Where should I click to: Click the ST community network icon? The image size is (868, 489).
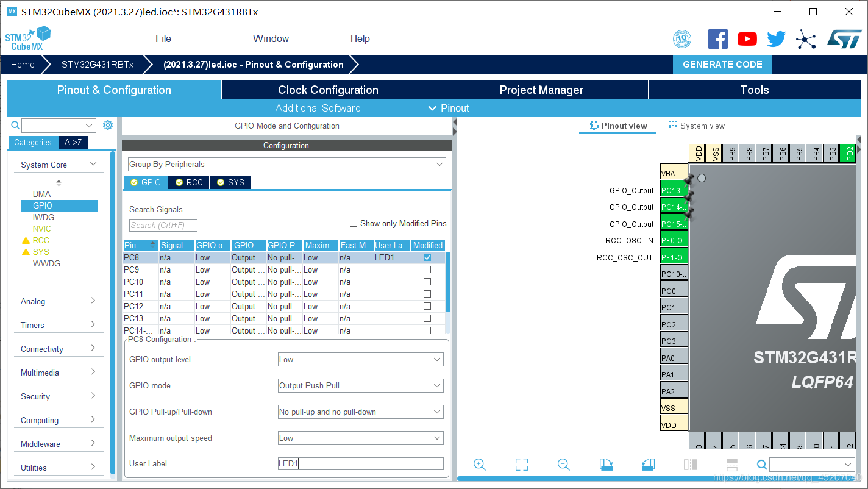(x=806, y=40)
